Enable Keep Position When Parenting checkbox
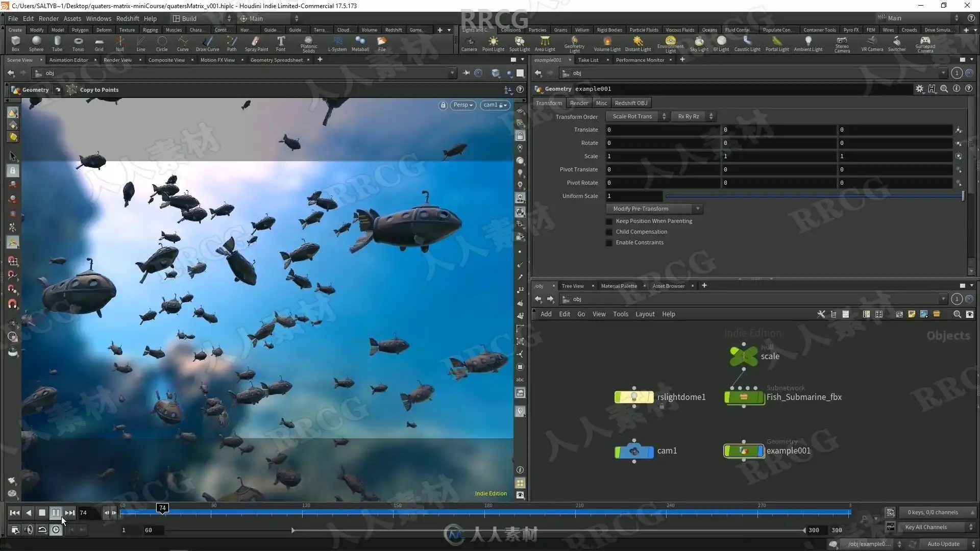This screenshot has width=980, height=551. pyautogui.click(x=609, y=221)
